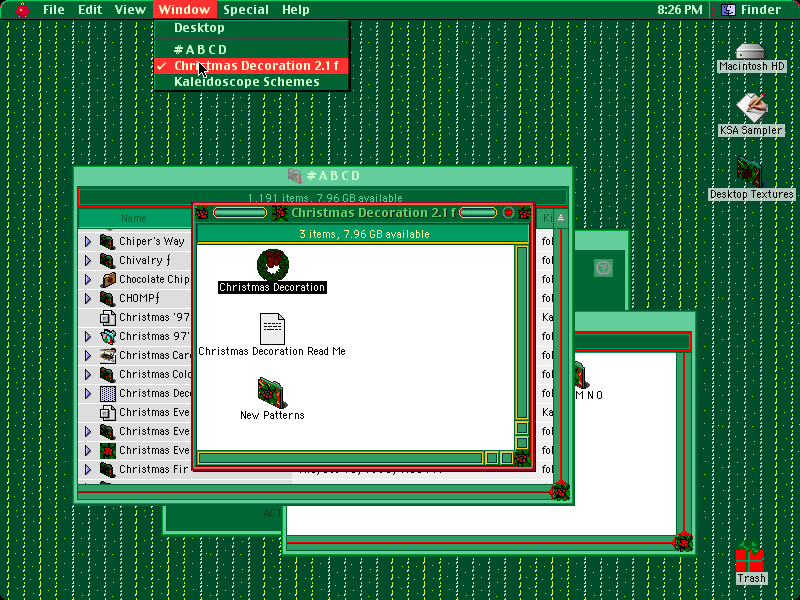This screenshot has width=800, height=600.
Task: Click the question mark icon in back window
Action: (604, 268)
